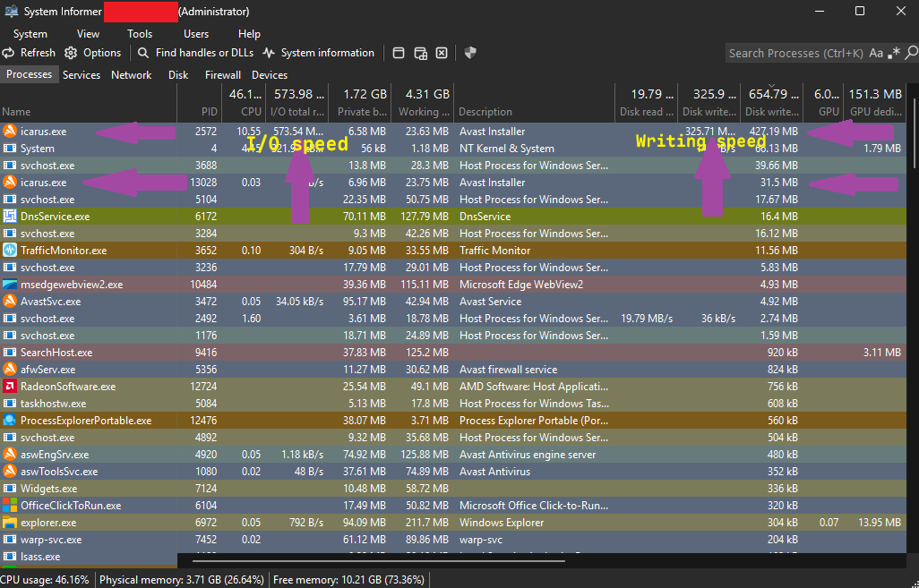This screenshot has height=588, width=919.
Task: Sort by the CPU column header
Action: pyautogui.click(x=244, y=103)
